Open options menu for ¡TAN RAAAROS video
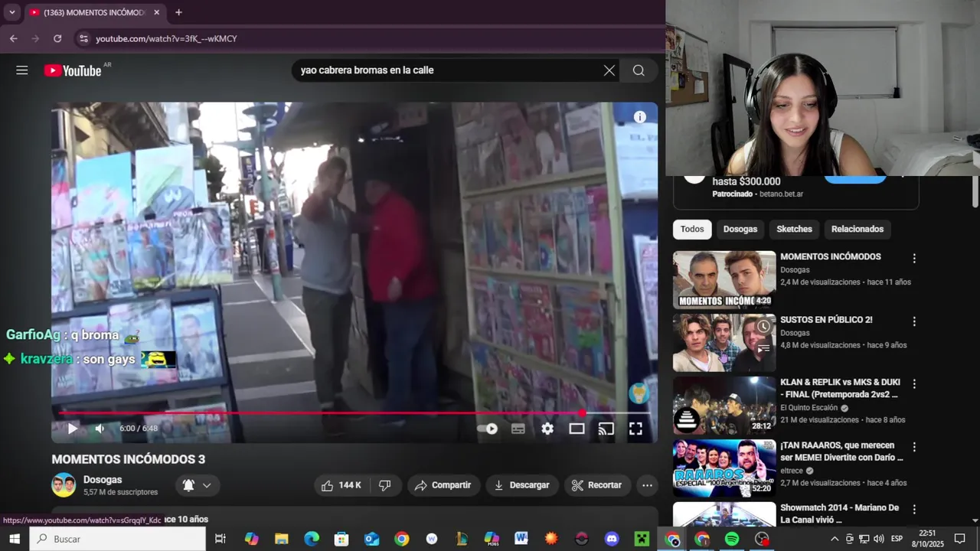Image resolution: width=980 pixels, height=551 pixels. coord(913,447)
